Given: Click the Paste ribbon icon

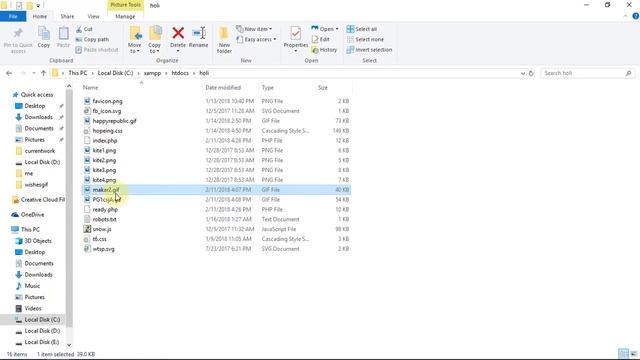Looking at the screenshot, I should click(63, 33).
